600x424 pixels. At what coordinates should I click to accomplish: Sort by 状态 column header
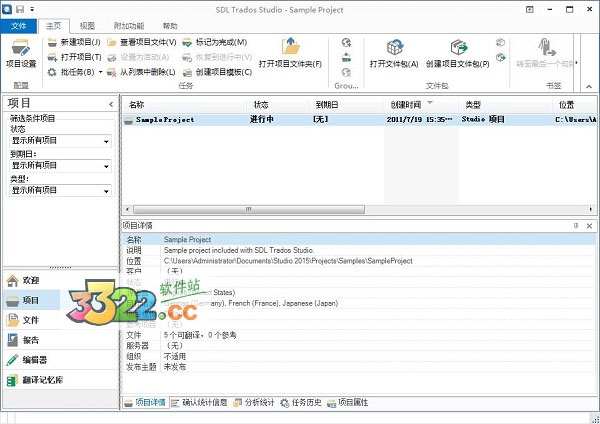coord(278,105)
